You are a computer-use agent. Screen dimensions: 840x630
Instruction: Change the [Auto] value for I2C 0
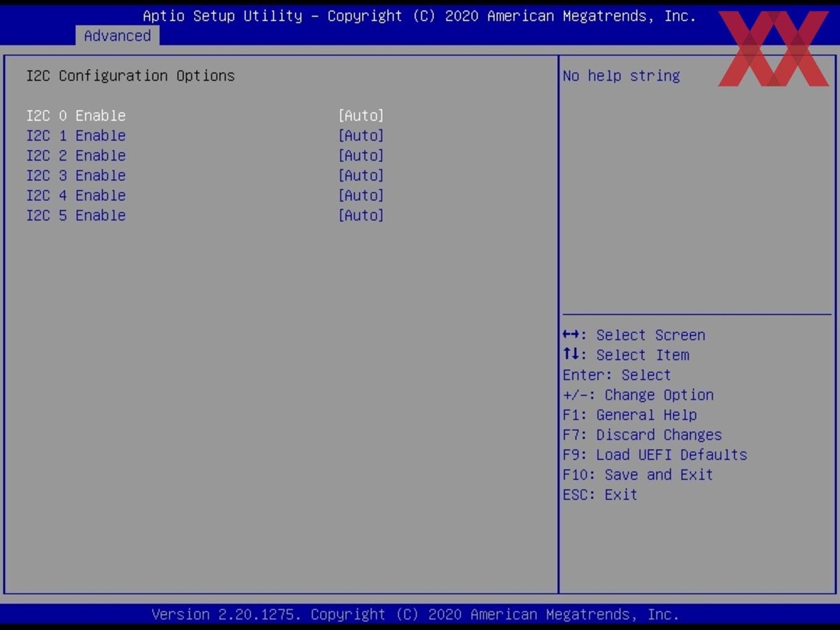click(x=361, y=115)
